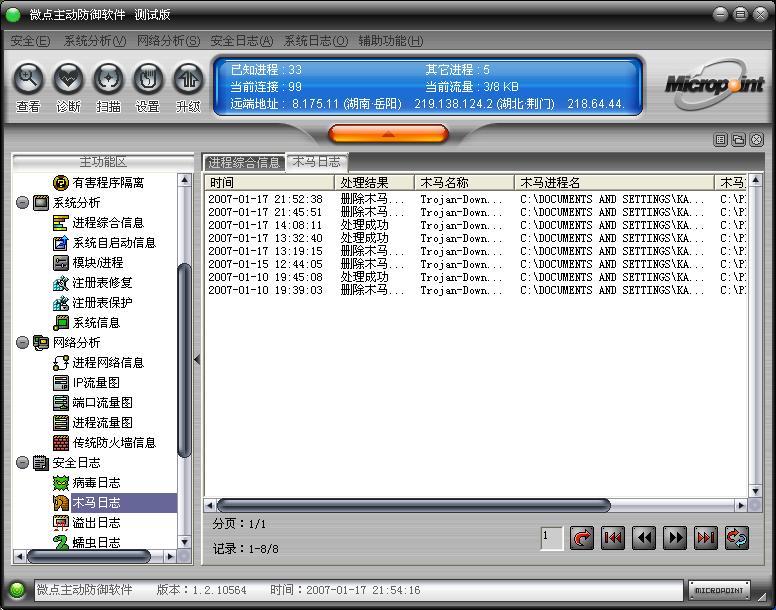Viewport: 776px width, 610px height.
Task: Select the 模块/进程 sidebar item
Action: (88, 263)
